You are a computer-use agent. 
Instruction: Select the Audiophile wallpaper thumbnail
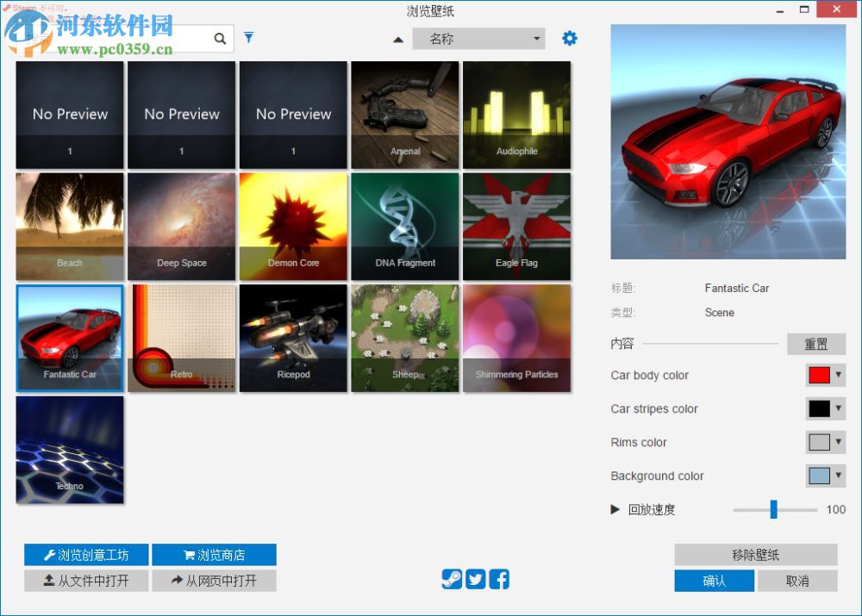coord(516,115)
